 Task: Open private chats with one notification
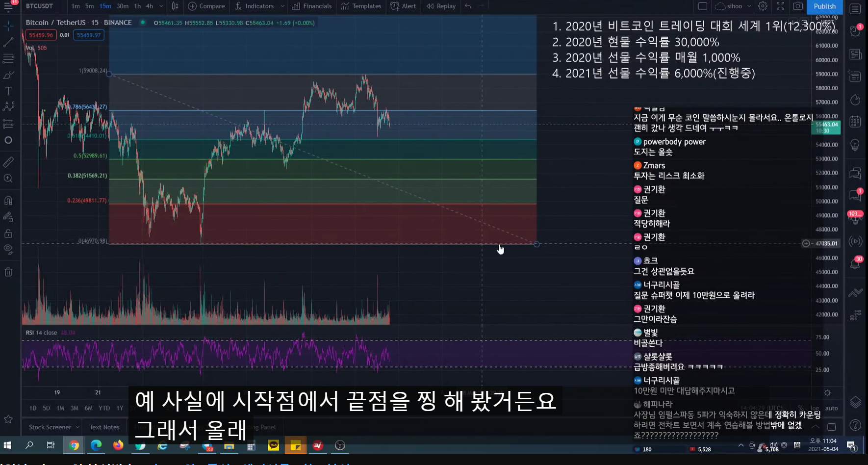[x=855, y=195]
